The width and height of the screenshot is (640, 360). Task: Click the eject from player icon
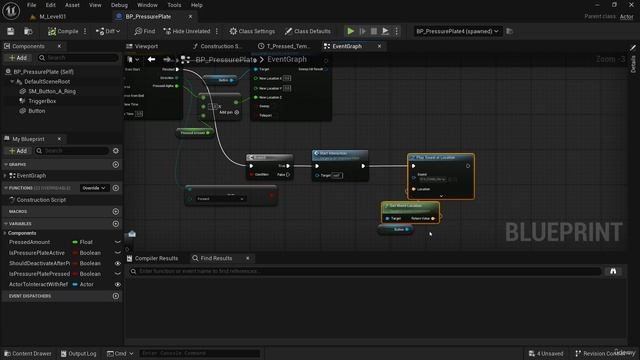coord(385,31)
